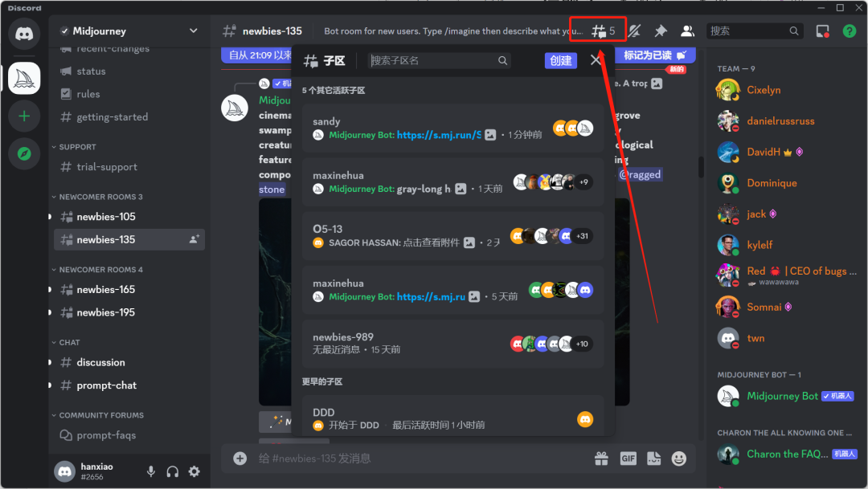Image resolution: width=868 pixels, height=489 pixels.
Task: Open the GIF picker
Action: [628, 458]
